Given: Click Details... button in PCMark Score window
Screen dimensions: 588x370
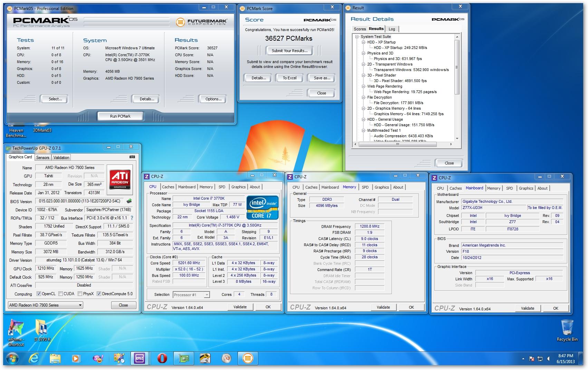Looking at the screenshot, I should [x=259, y=78].
